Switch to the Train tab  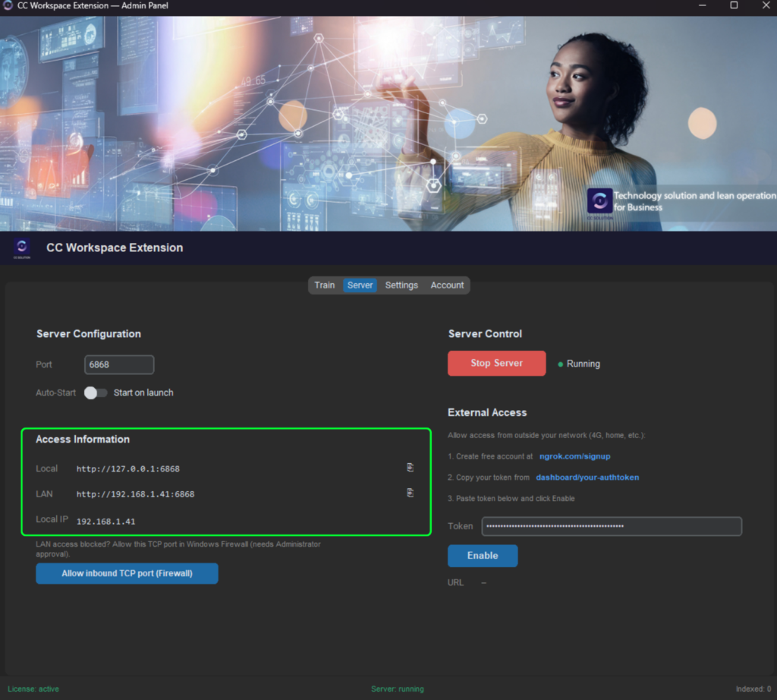(325, 285)
